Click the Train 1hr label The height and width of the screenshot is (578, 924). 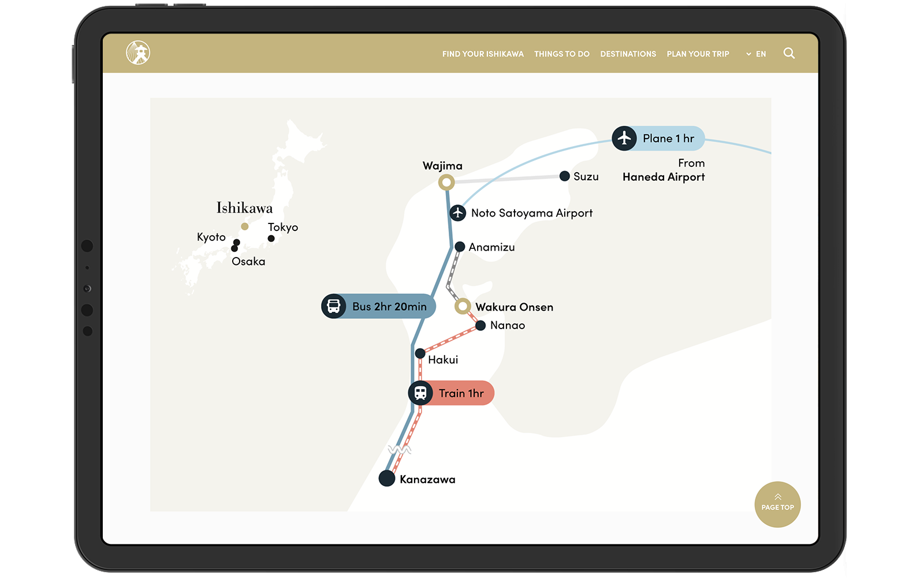point(461,393)
